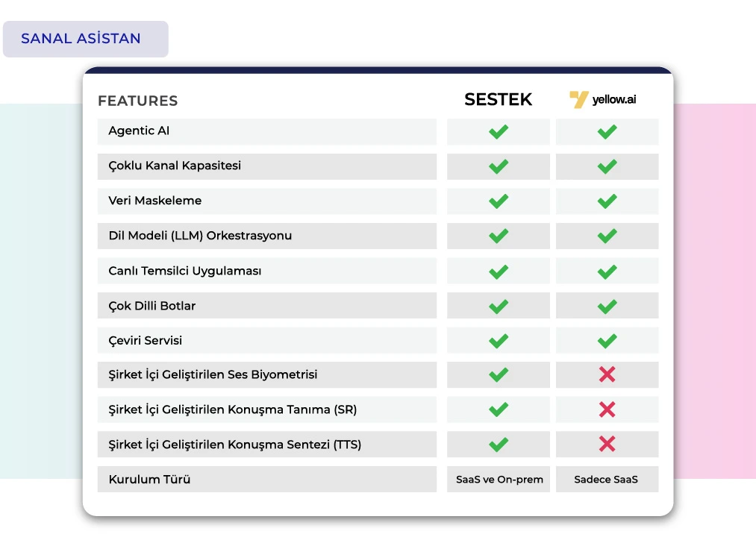Viewport: 756px width, 537px height.
Task: Select Dil Modeli (LLM) Orkestrasyonu label
Action: coord(200,236)
